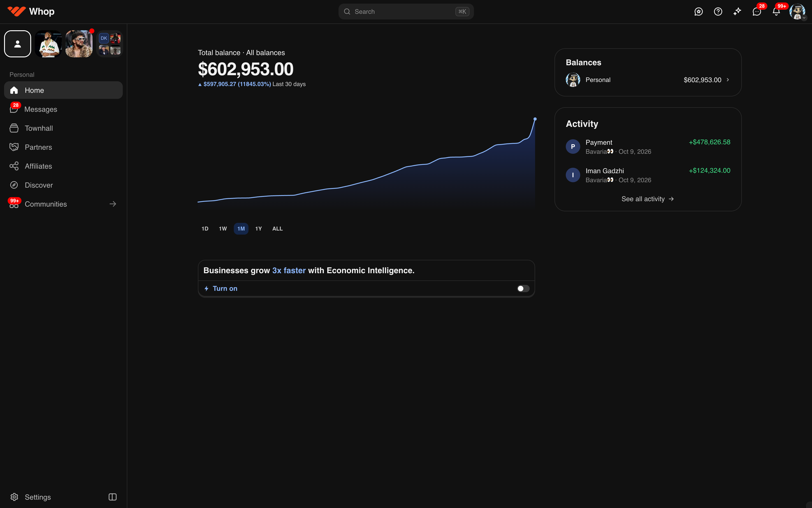Open Iman Gadzhi activity entry
Screen dimensions: 812x508
tap(648, 175)
